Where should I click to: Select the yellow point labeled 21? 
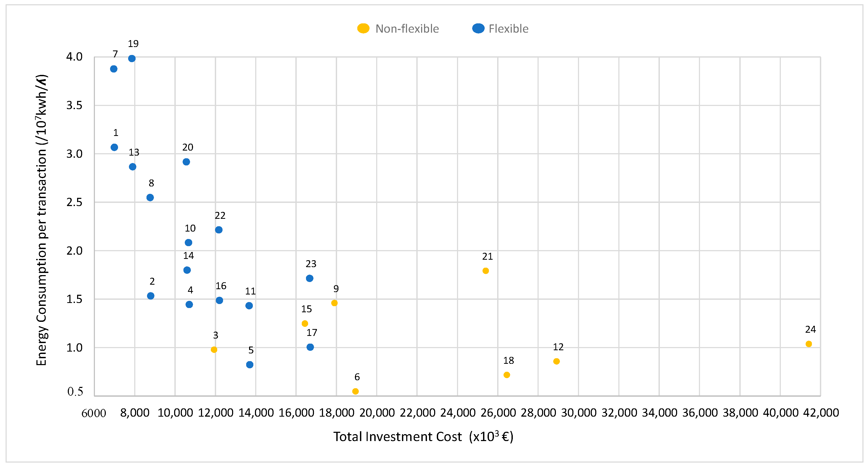(485, 271)
